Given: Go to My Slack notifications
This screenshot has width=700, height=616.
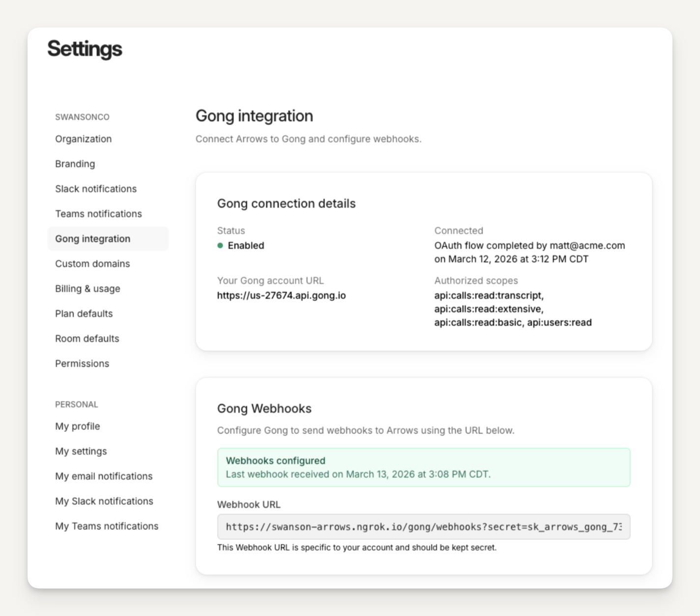Looking at the screenshot, I should click(104, 502).
